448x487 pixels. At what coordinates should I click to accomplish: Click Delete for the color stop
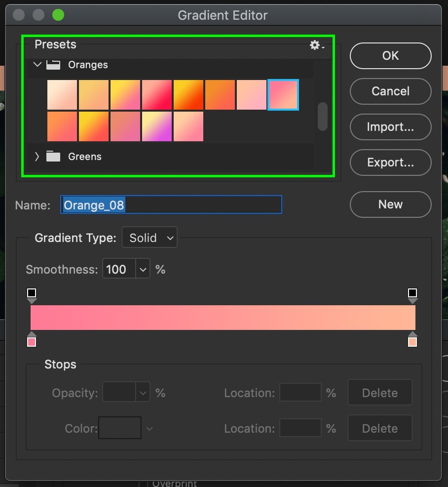(380, 428)
